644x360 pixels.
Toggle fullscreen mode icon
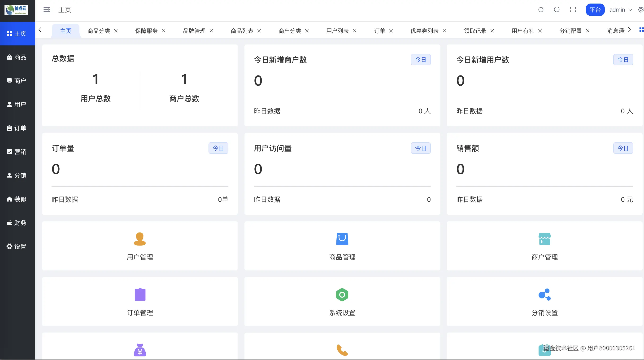pos(573,10)
